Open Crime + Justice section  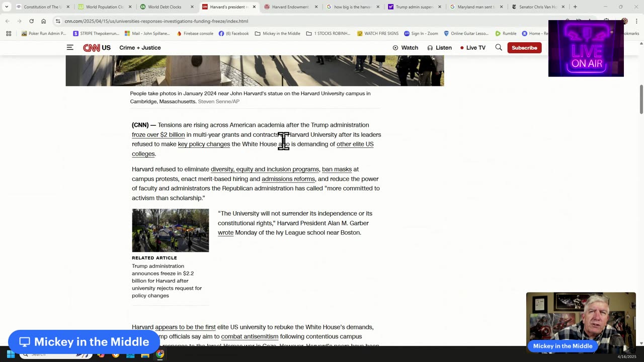click(140, 48)
